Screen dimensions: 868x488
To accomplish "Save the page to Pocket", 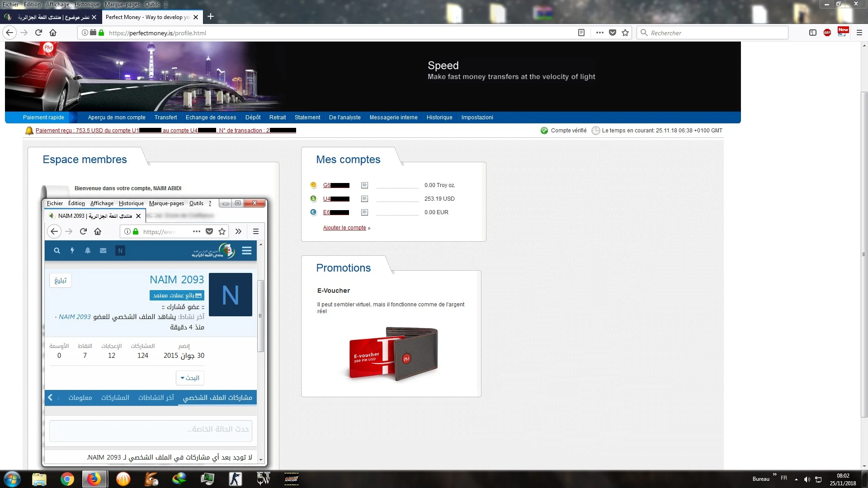I will 613,33.
